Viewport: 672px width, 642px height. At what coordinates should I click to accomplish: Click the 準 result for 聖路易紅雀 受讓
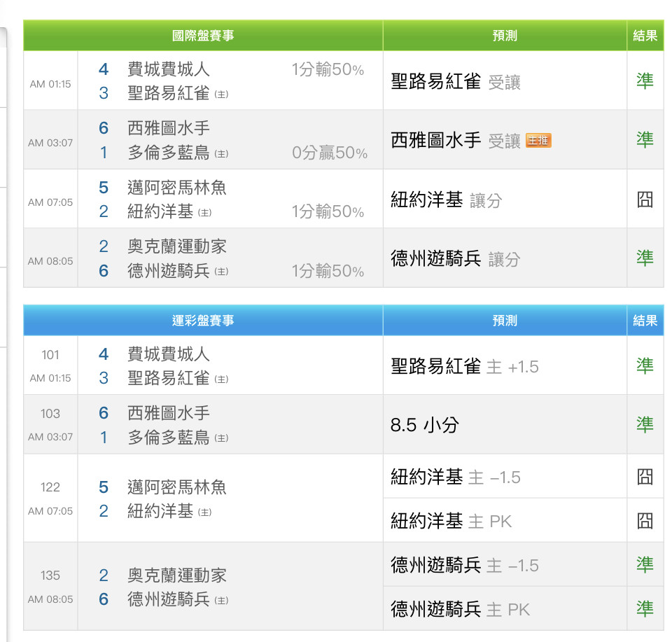pos(645,81)
